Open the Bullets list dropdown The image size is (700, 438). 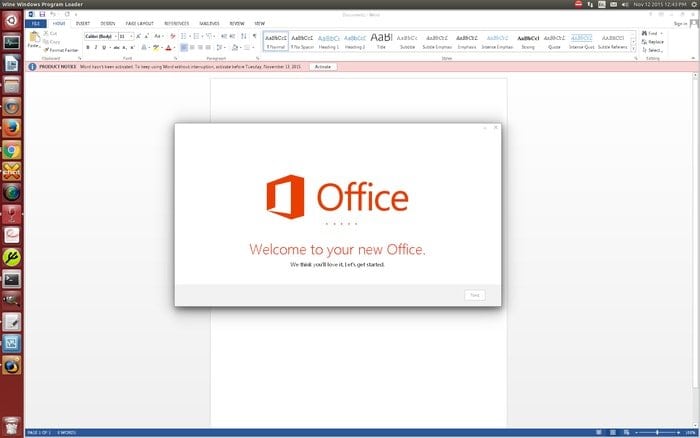point(190,36)
